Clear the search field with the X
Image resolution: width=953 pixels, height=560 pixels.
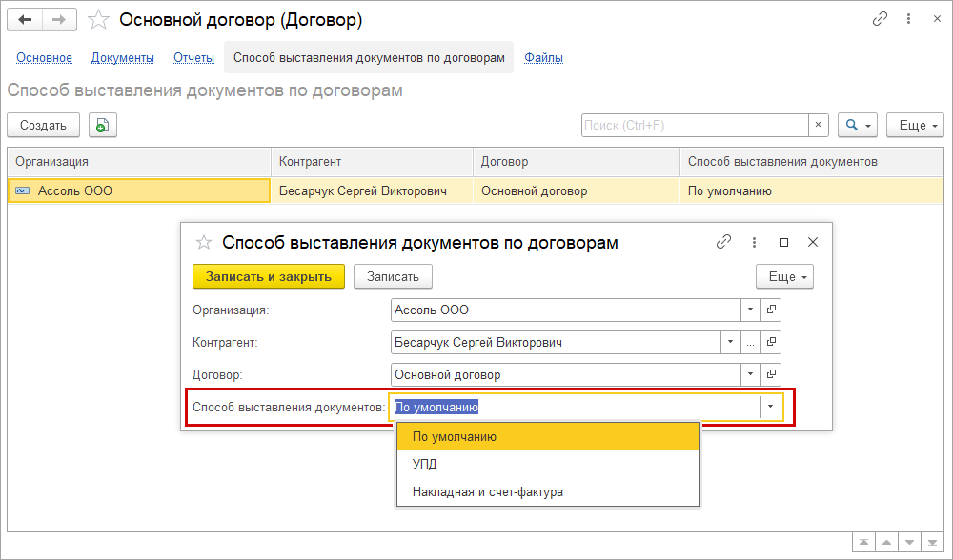tap(818, 125)
